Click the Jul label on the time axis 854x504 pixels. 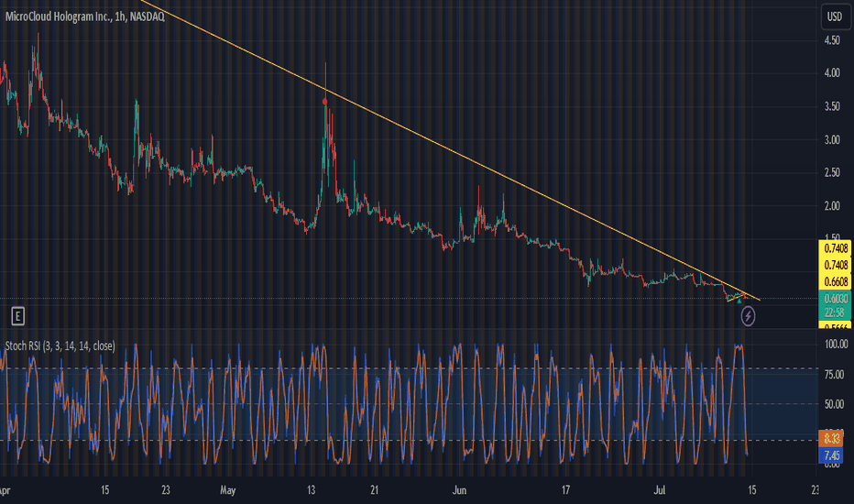click(x=660, y=490)
